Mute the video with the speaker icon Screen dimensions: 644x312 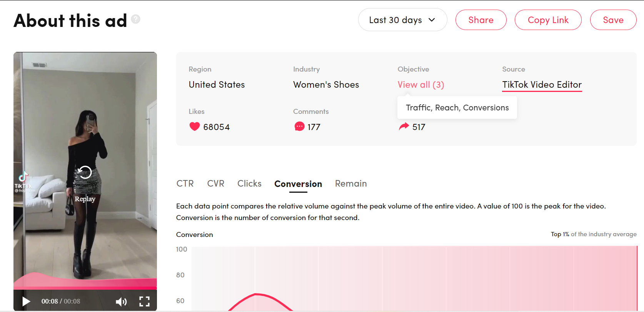coord(121,302)
